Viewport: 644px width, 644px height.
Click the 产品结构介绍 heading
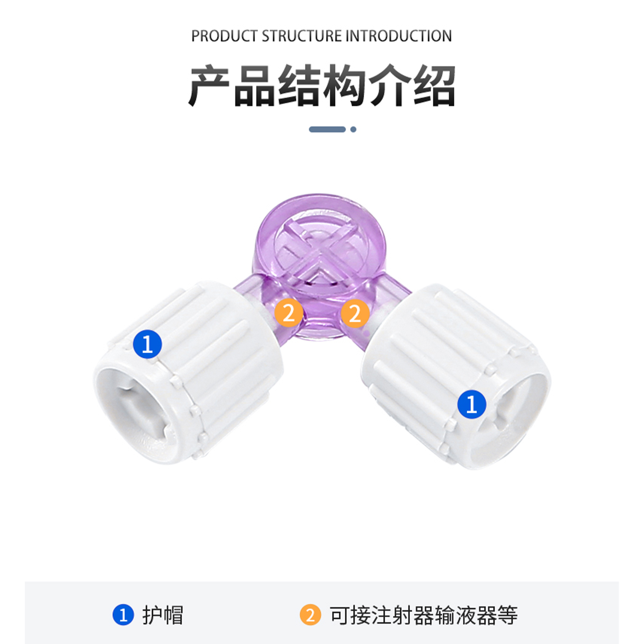click(x=322, y=86)
